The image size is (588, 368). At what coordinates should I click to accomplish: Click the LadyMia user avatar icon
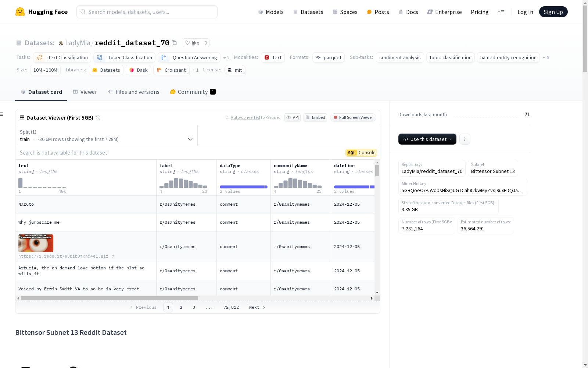[61, 43]
